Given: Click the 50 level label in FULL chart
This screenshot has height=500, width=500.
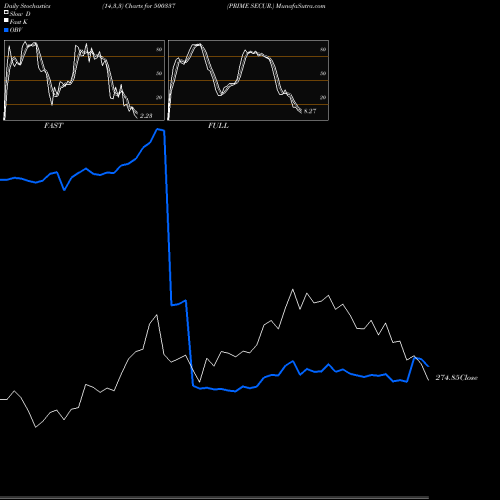Looking at the screenshot, I should [x=323, y=73].
